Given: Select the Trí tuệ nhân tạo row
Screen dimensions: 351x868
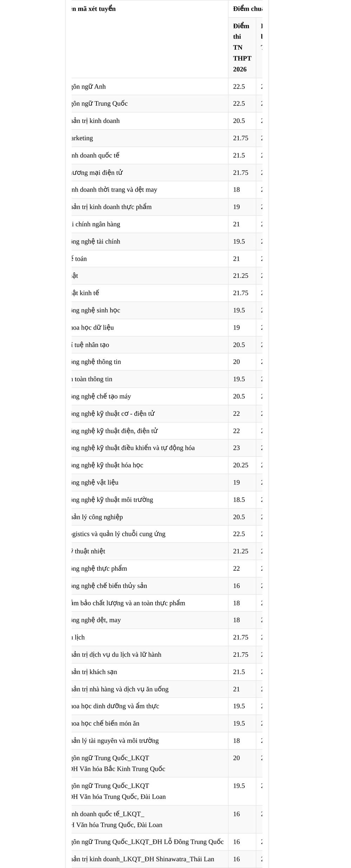Looking at the screenshot, I should click(x=167, y=345).
